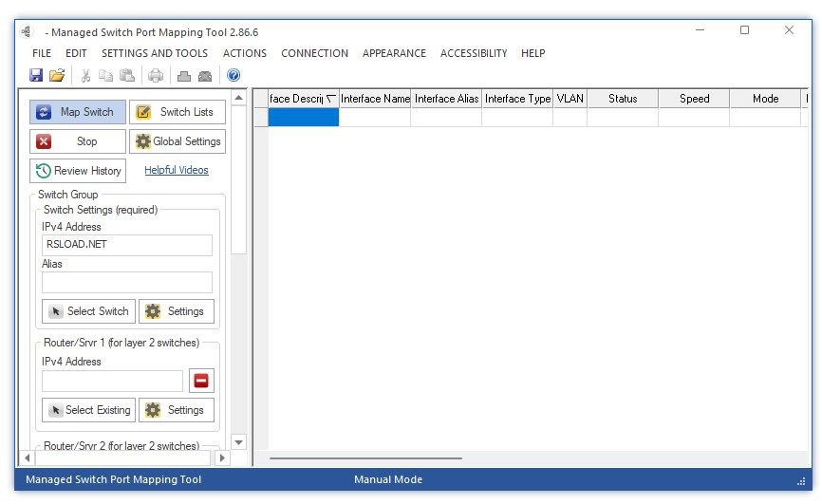Maximize the application window

(x=744, y=29)
